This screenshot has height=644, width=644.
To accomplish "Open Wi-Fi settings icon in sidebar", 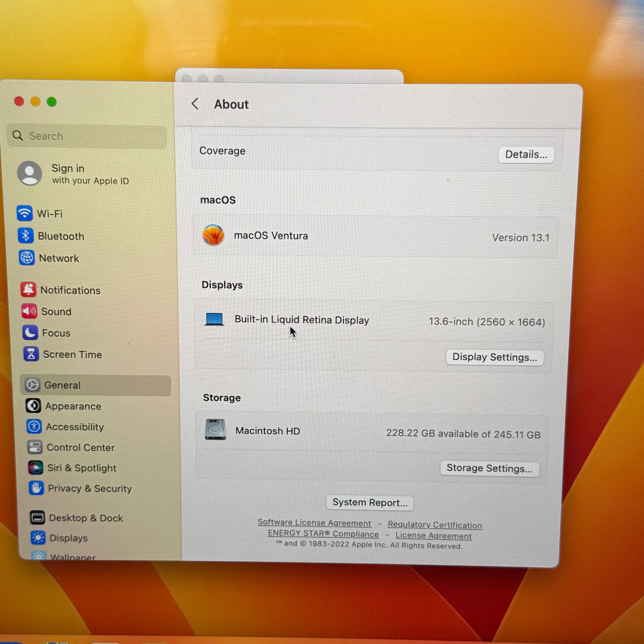I will pos(24,213).
